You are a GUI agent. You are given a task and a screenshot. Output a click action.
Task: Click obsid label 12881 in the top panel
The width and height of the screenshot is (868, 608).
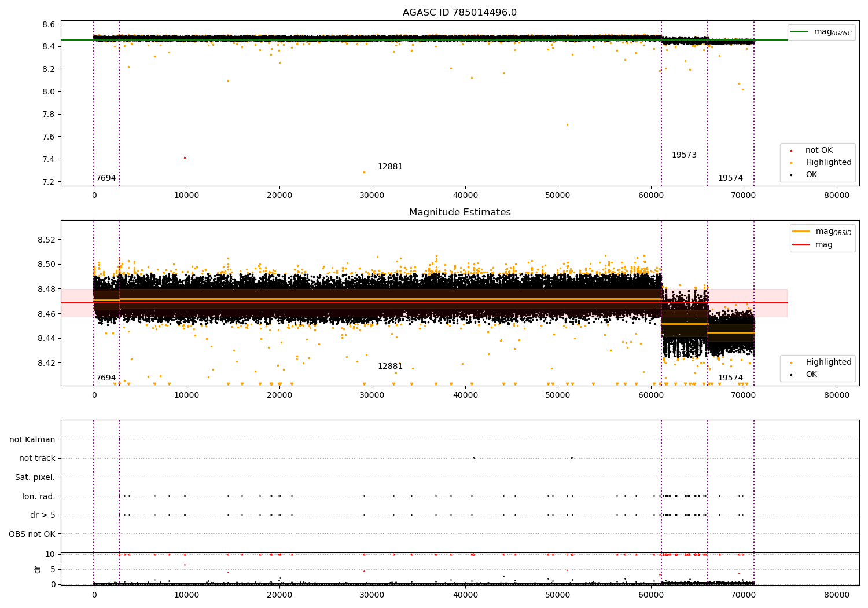(x=390, y=167)
